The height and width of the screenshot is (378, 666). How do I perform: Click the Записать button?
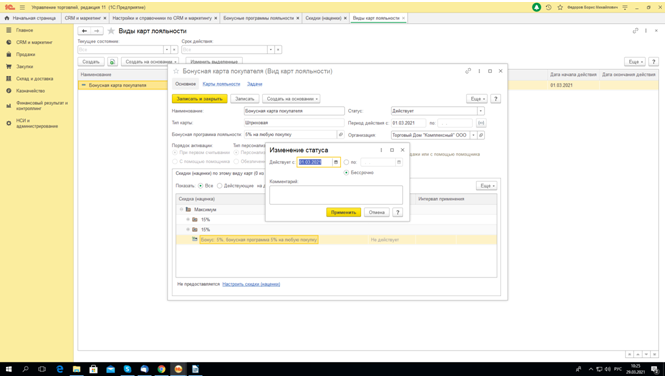point(245,99)
